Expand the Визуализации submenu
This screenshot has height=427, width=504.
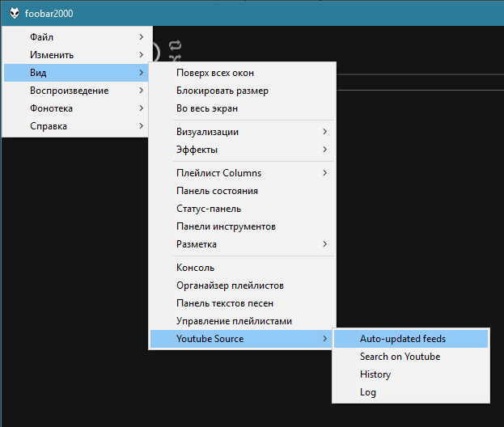click(x=242, y=132)
